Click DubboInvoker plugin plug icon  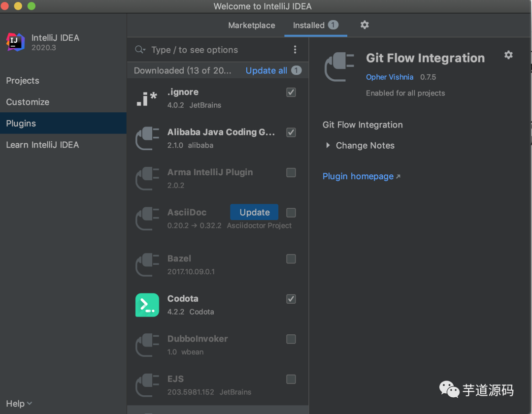coord(147,345)
